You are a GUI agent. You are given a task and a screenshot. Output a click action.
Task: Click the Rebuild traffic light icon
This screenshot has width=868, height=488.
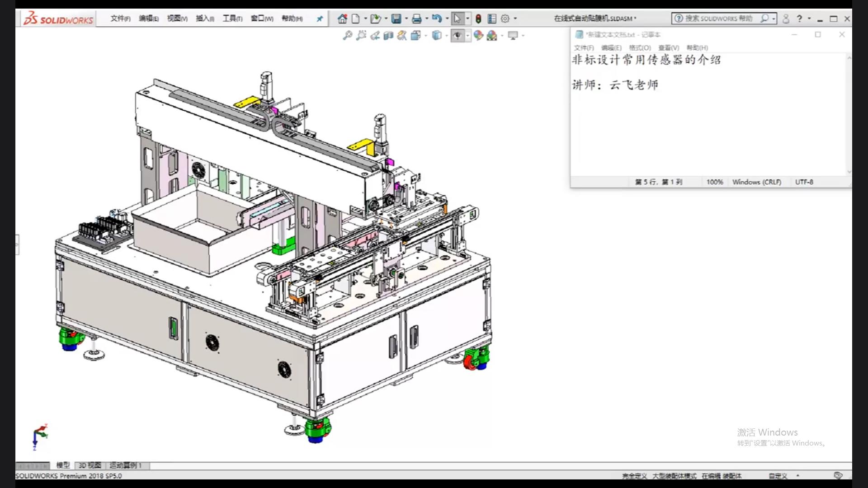[x=478, y=19]
